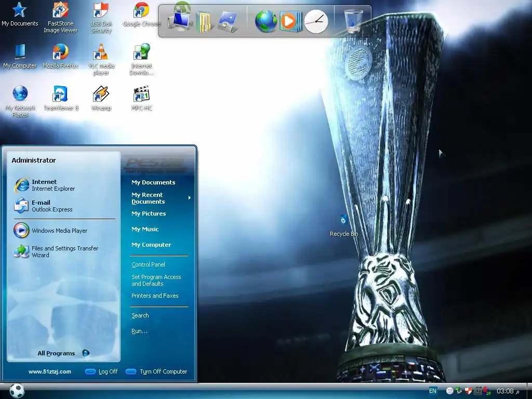Open My Documents desktop icon
The width and height of the screenshot is (532, 399).
19,14
